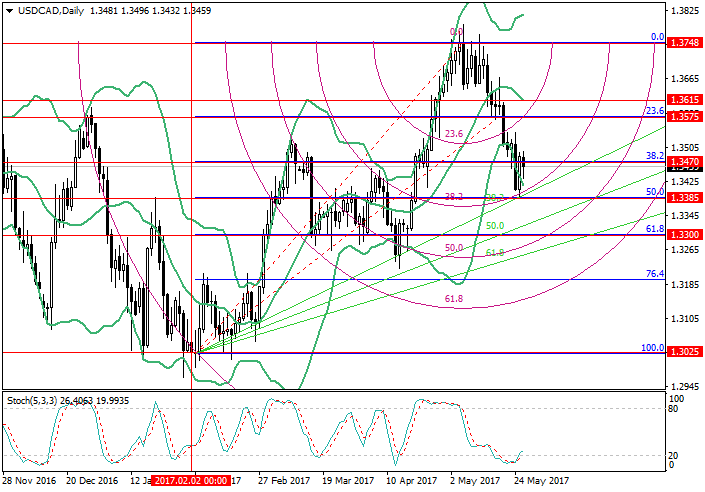Click the red 1.3575 price level tag
This screenshot has height=492, width=705.
pyautogui.click(x=685, y=117)
